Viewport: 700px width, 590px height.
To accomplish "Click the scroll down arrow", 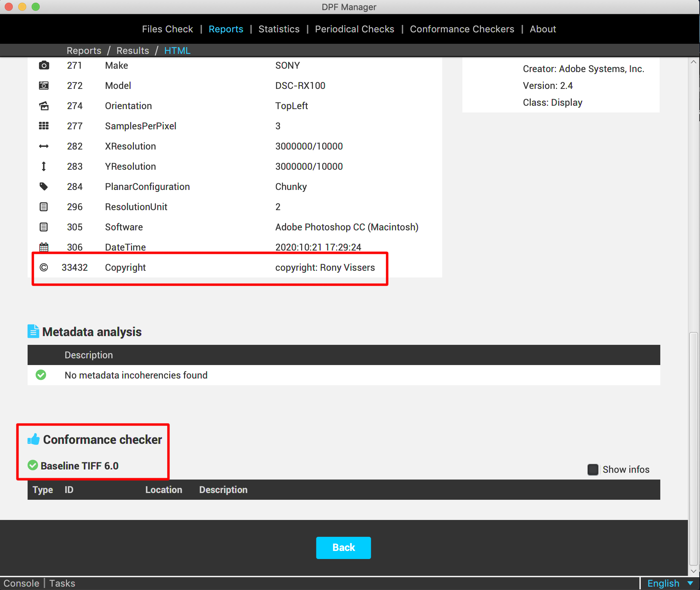I will [x=693, y=571].
